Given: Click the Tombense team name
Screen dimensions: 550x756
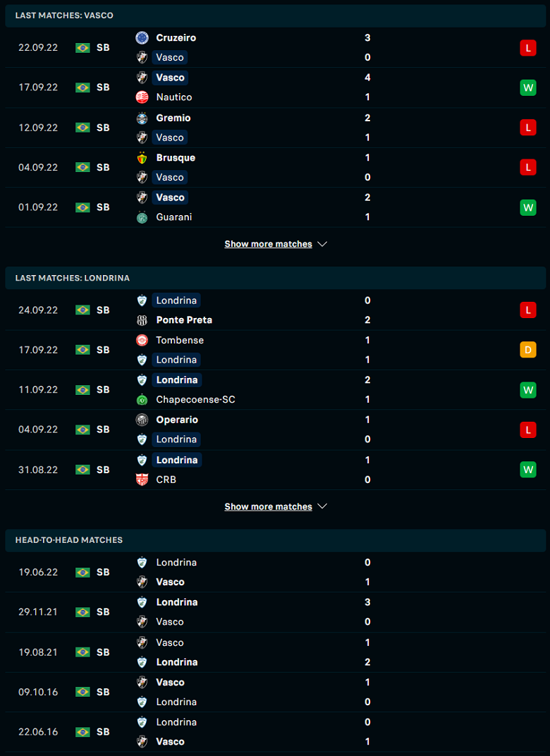Looking at the screenshot, I should point(180,340).
